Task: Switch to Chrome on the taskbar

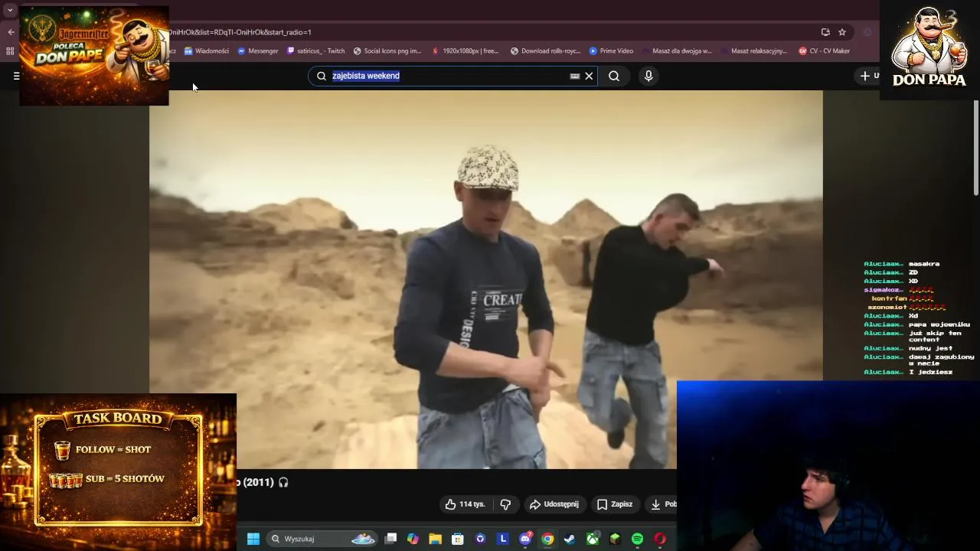Action: tap(547, 539)
